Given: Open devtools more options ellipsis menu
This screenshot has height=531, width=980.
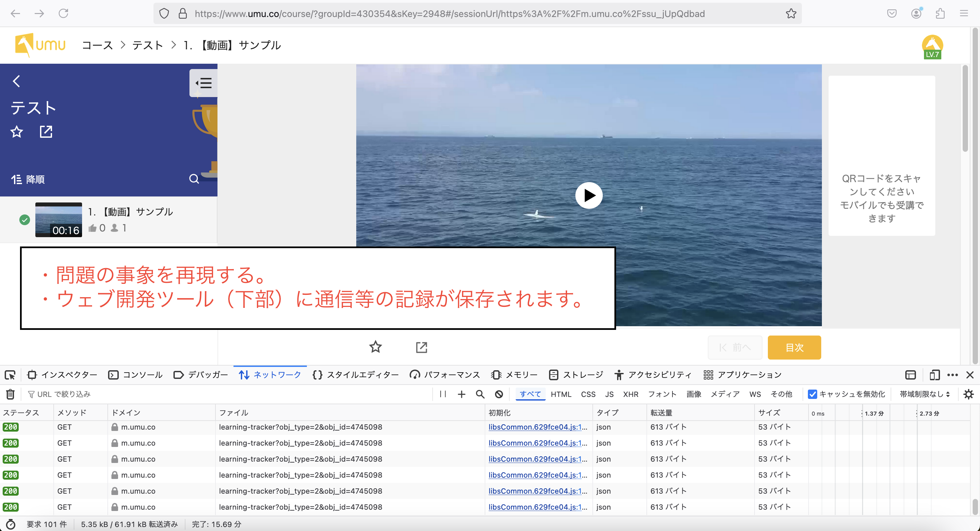Looking at the screenshot, I should coord(952,375).
